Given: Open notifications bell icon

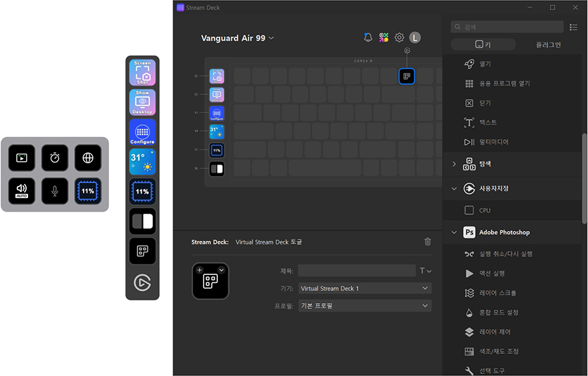Looking at the screenshot, I should pos(368,37).
